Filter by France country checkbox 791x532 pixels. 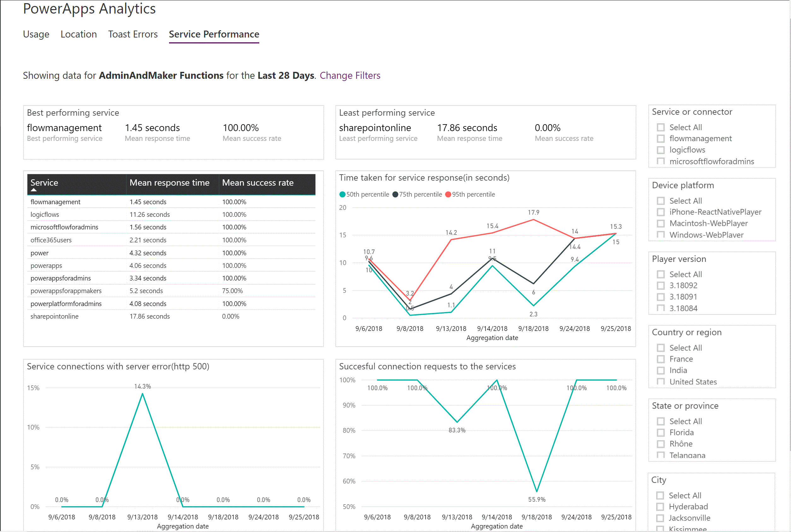coord(660,359)
